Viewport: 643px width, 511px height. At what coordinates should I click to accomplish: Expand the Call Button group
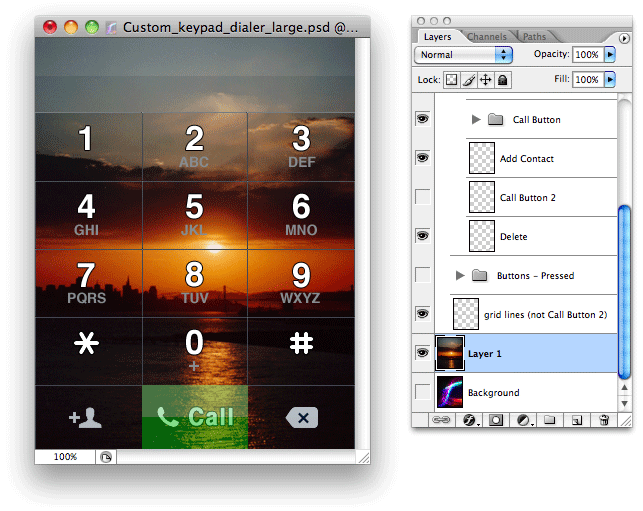(x=476, y=119)
